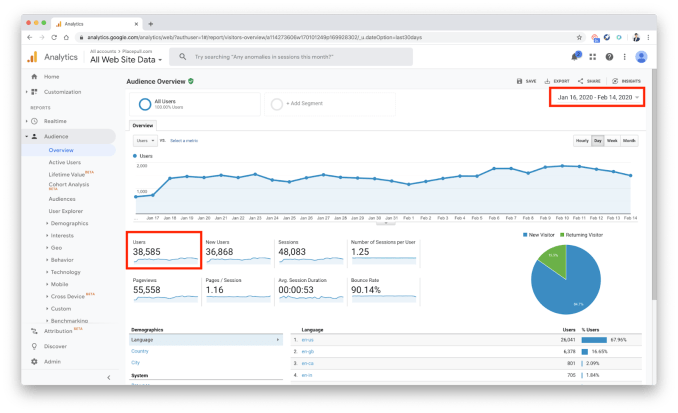Switch chart granularity to Month
Viewport: 678px width, 413px height.
point(629,141)
